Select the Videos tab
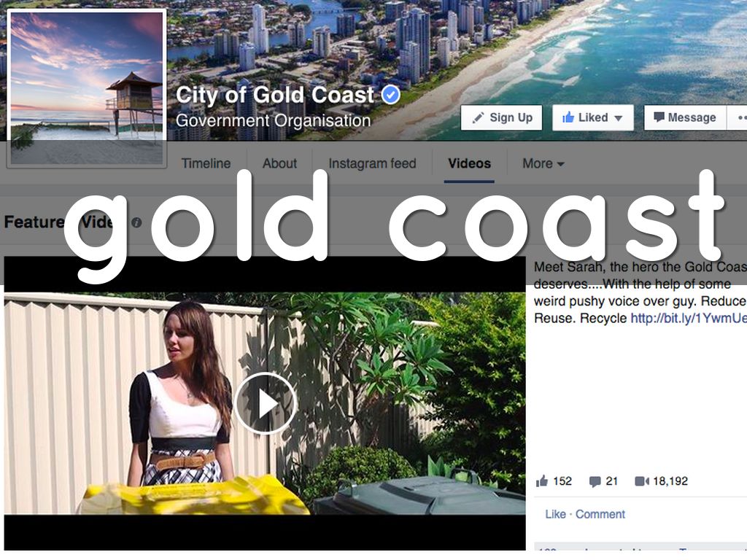Image resolution: width=747 pixels, height=560 pixels. [469, 163]
